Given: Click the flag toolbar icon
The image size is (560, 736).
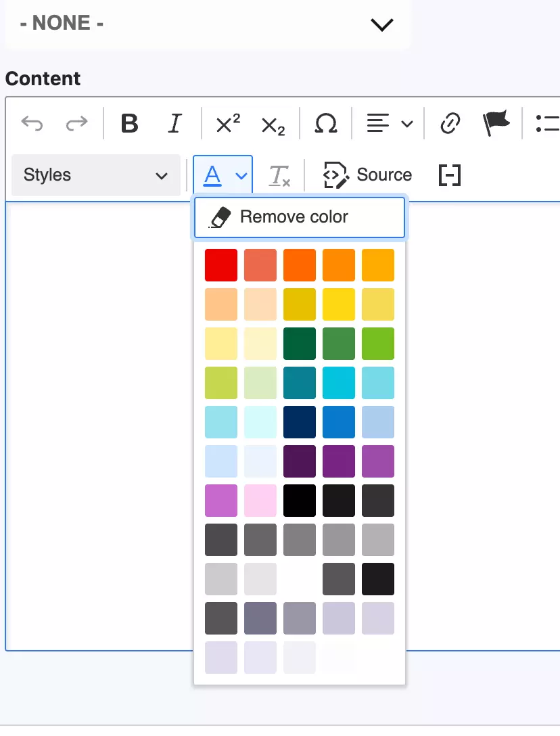Looking at the screenshot, I should coord(496,123).
